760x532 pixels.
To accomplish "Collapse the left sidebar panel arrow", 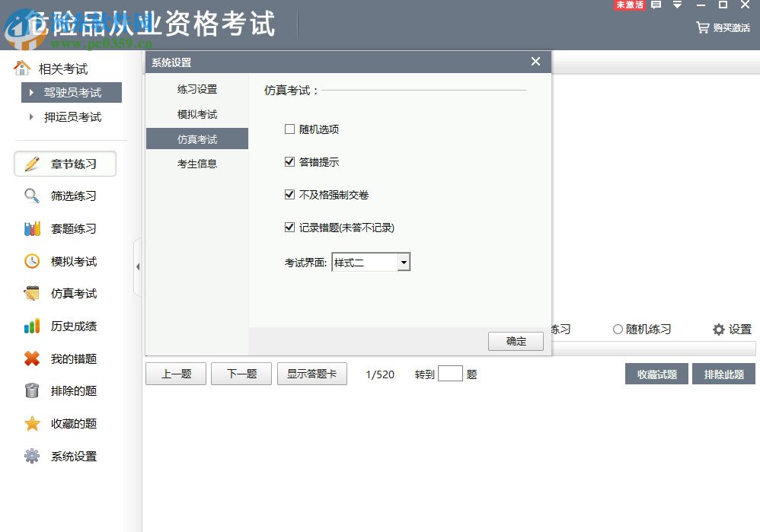I will coord(139,266).
